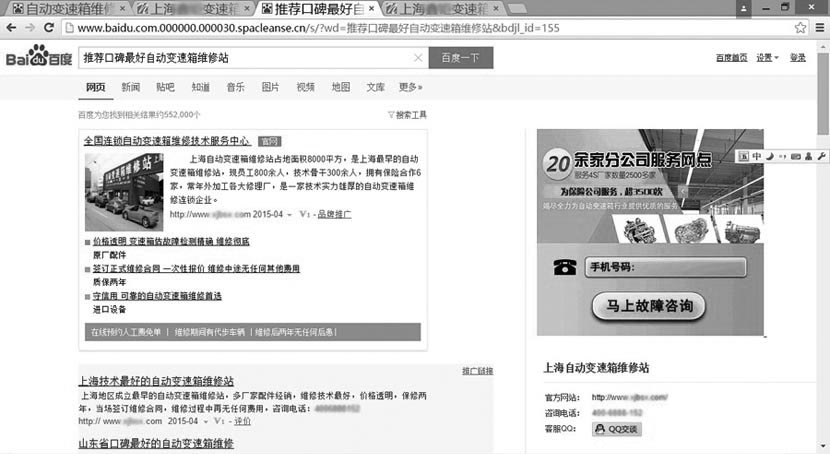Screen dimensions: 830x454
Task: Click the wrench icon on the IME toolbar
Action: point(821,156)
